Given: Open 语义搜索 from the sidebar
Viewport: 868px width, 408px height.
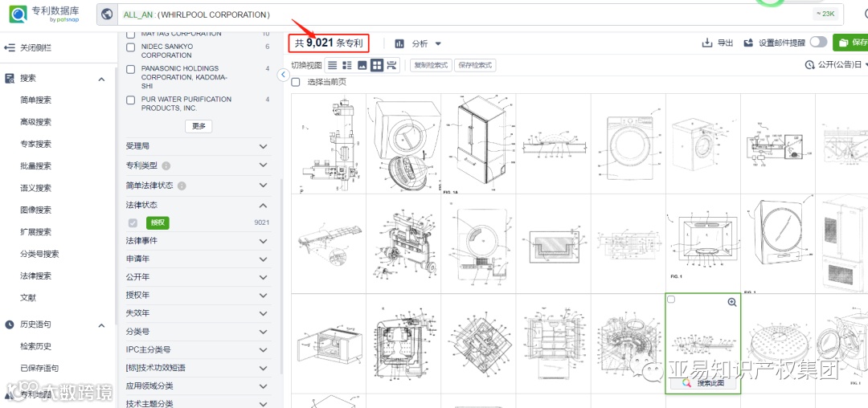Looking at the screenshot, I should (36, 188).
